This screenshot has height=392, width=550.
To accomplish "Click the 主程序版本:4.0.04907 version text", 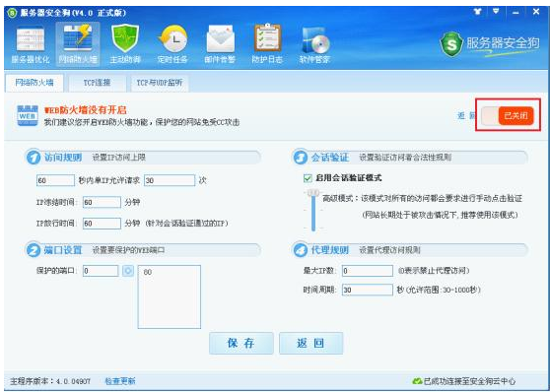I will pos(50,381).
